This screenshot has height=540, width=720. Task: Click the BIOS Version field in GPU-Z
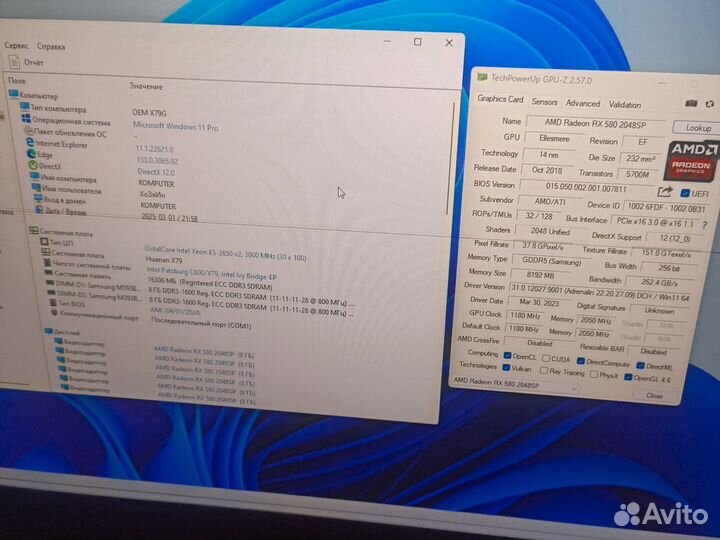click(x=586, y=188)
